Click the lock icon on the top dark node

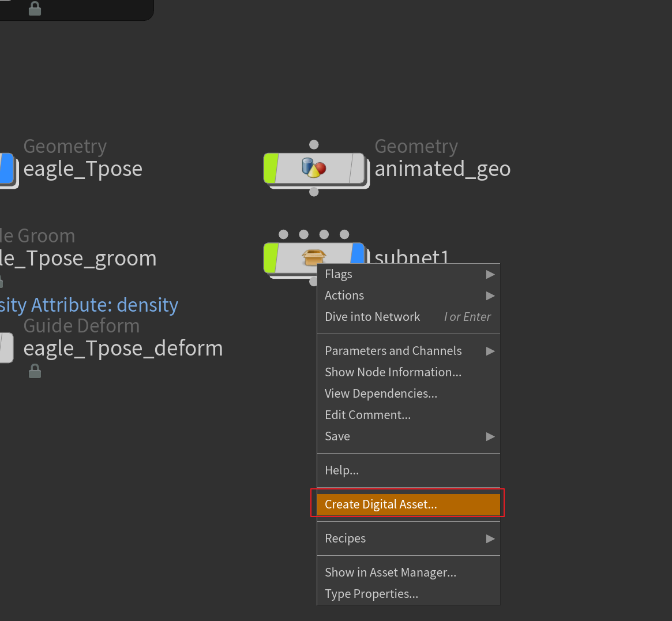35,8
